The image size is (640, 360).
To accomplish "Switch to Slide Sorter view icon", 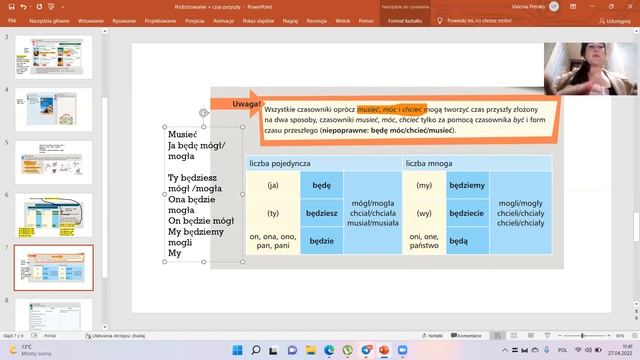I will pyautogui.click(x=514, y=336).
